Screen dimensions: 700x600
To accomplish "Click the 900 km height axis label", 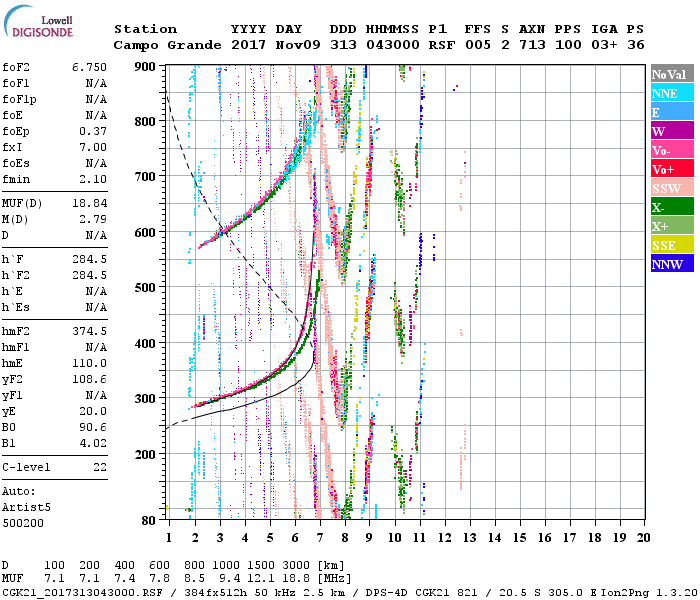I will [x=145, y=67].
